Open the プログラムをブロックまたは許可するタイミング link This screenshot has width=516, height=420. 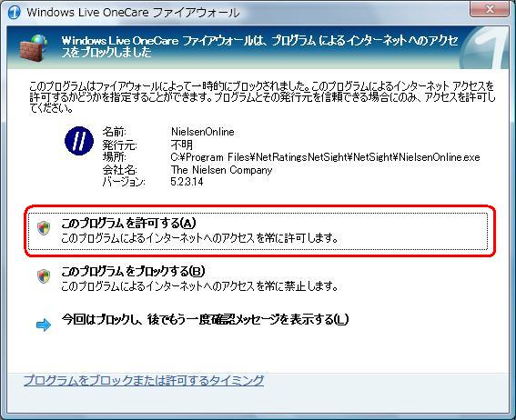point(144,380)
